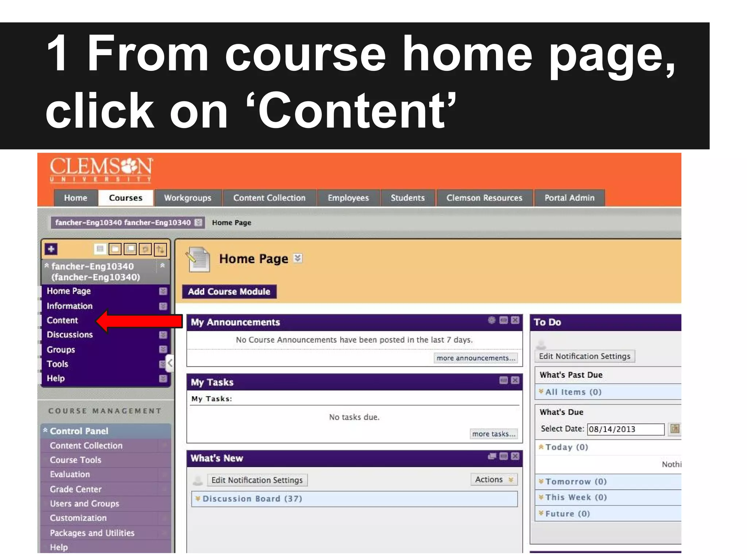Click the plus icon to add menu item
The width and height of the screenshot is (747, 560).
51,249
